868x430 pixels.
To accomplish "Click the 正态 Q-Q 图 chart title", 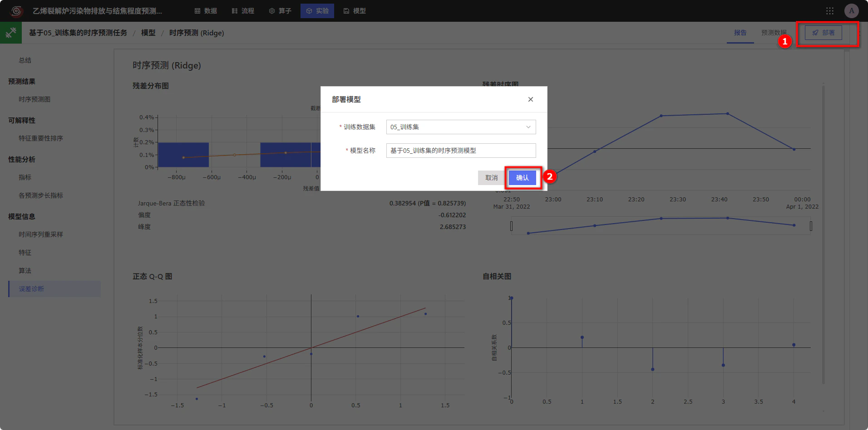I will click(x=153, y=276).
